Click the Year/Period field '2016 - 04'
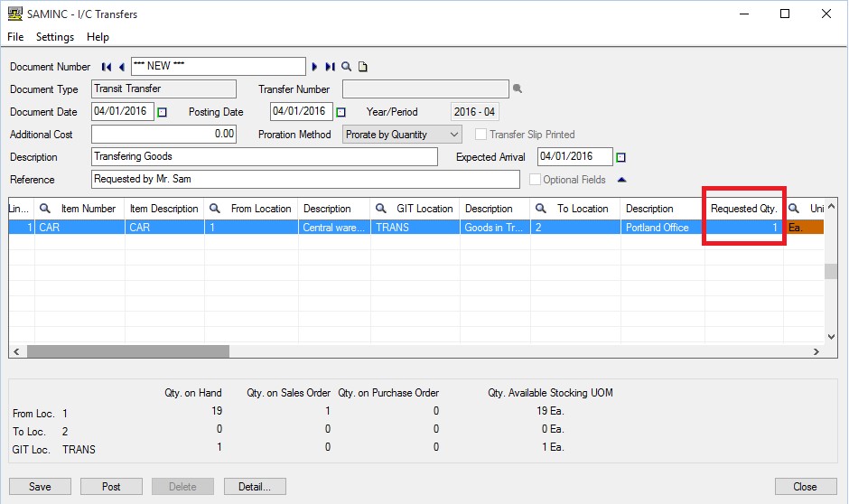Screen dimensions: 849x504 475,111
